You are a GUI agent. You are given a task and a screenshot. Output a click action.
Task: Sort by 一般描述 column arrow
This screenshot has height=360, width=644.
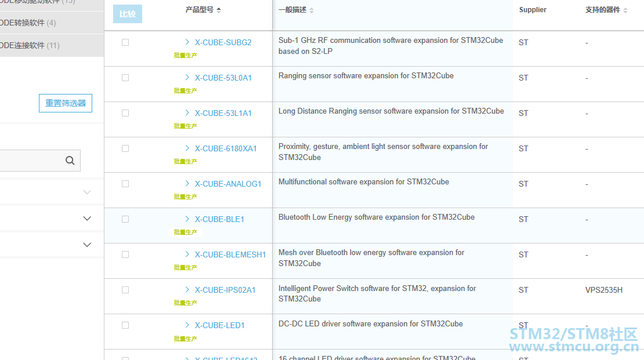(x=312, y=10)
